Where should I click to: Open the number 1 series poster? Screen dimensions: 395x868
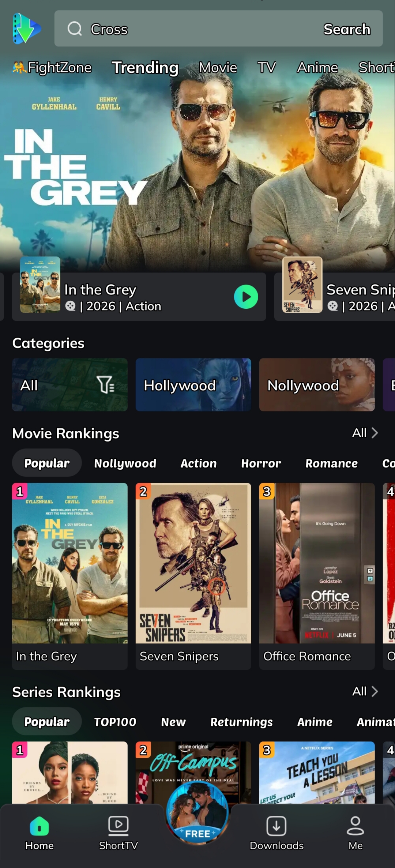click(70, 773)
